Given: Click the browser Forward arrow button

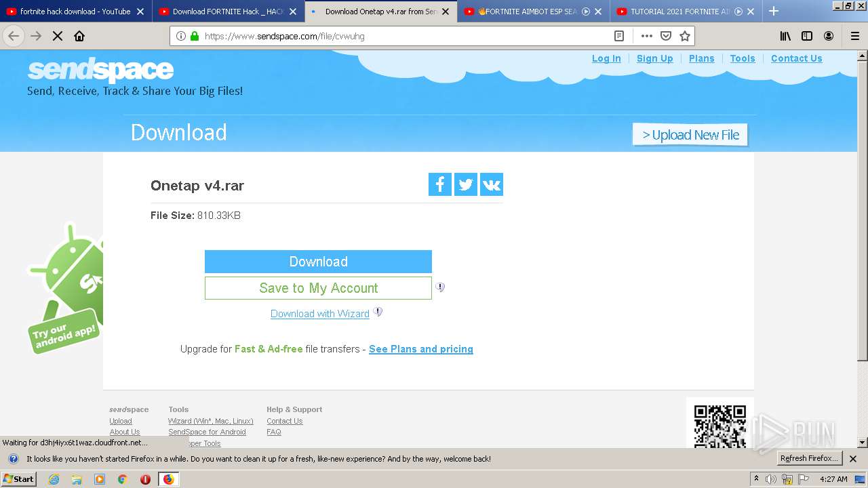Looking at the screenshot, I should click(x=37, y=36).
